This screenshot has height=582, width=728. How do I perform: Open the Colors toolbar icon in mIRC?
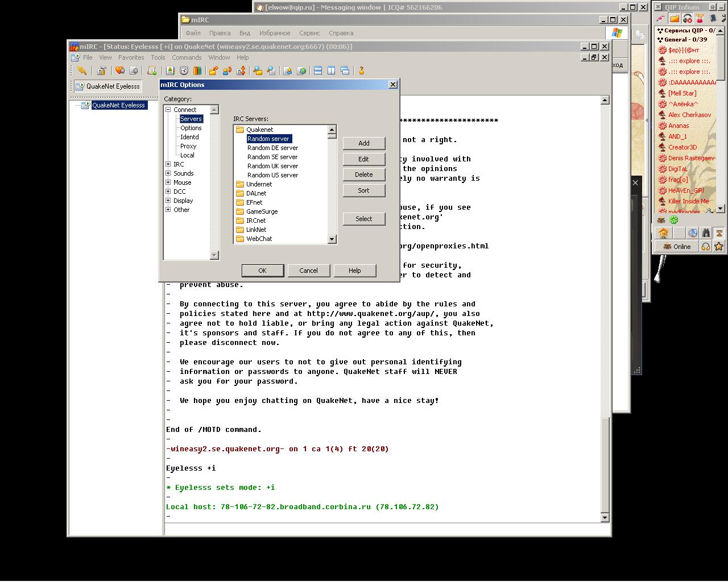(x=197, y=70)
